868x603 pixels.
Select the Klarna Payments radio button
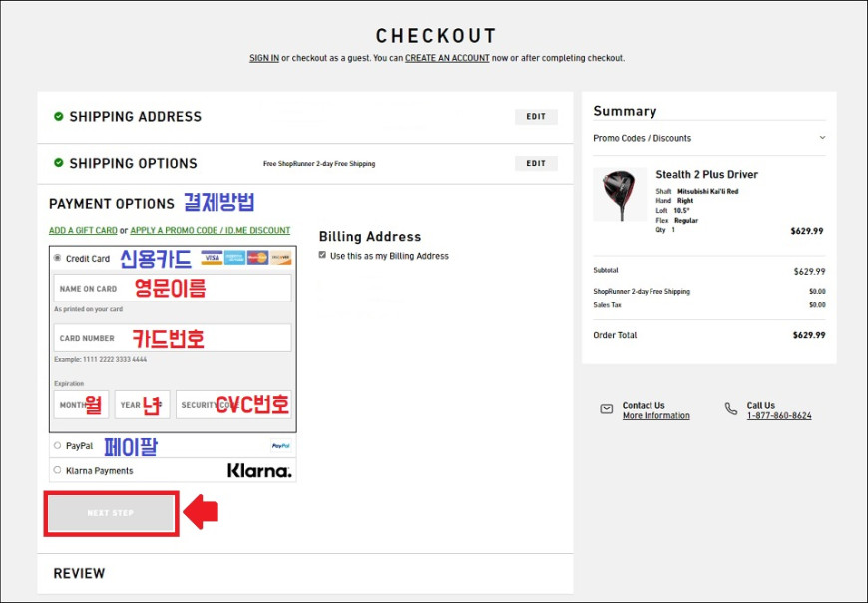[57, 470]
